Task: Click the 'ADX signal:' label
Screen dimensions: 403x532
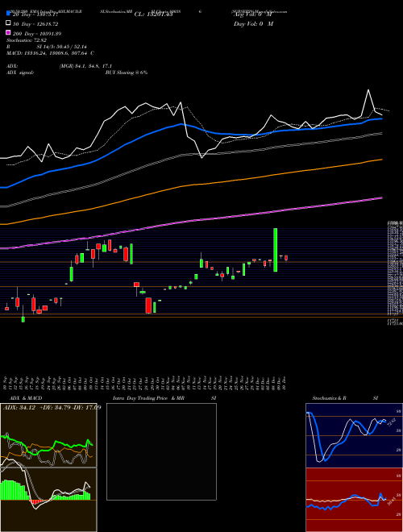Action: coord(20,73)
